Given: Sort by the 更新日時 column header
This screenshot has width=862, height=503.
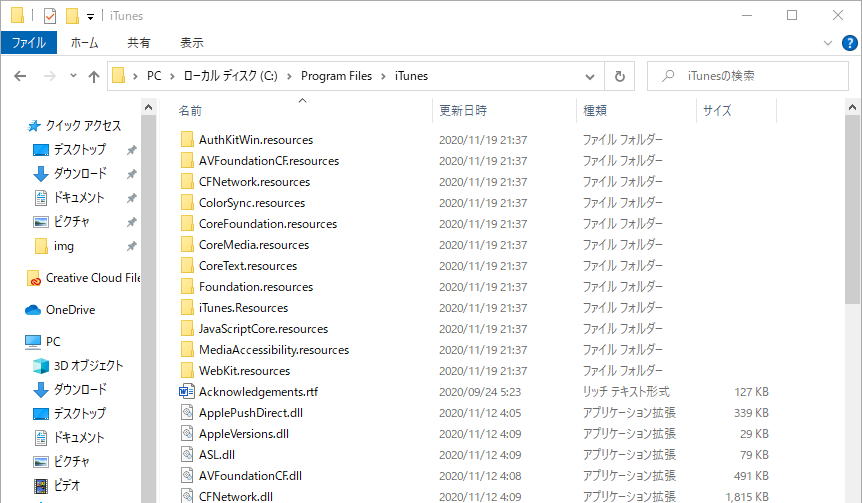Looking at the screenshot, I should 463,110.
